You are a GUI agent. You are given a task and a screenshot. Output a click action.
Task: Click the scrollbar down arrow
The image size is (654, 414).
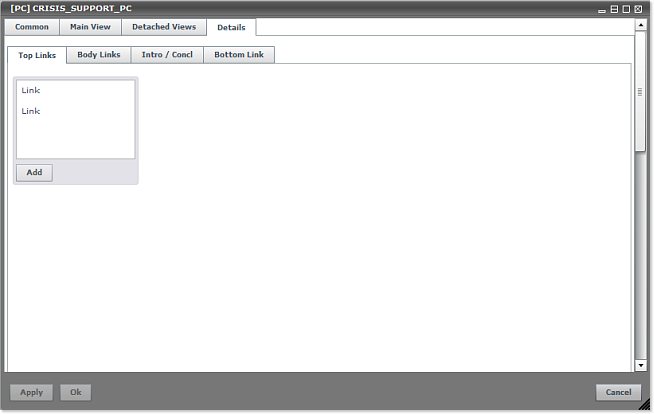click(x=639, y=366)
